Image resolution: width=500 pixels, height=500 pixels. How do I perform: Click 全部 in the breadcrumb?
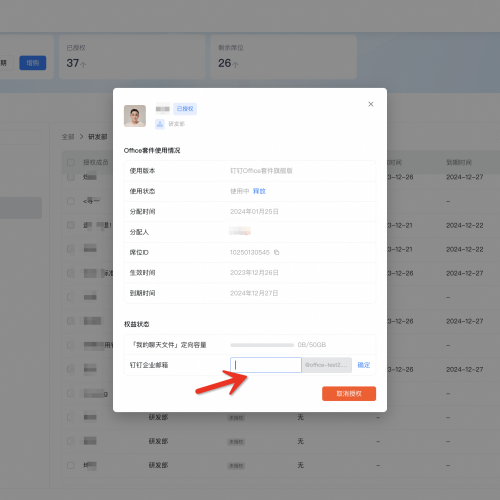pos(68,137)
